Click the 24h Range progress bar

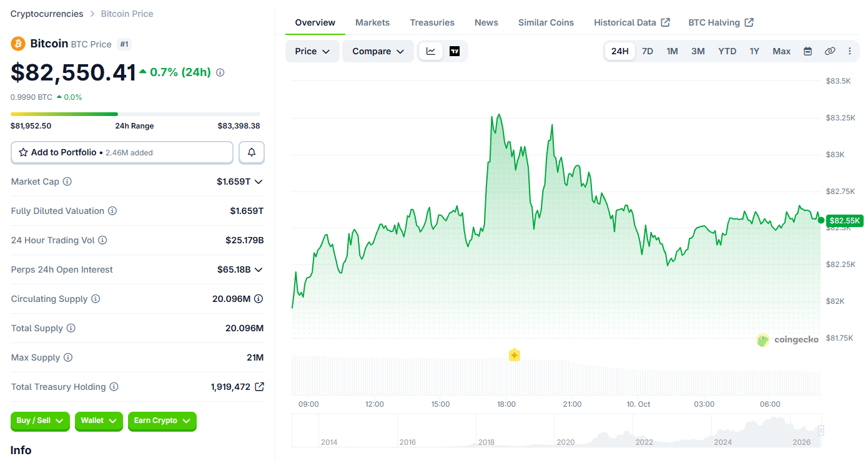coord(136,114)
